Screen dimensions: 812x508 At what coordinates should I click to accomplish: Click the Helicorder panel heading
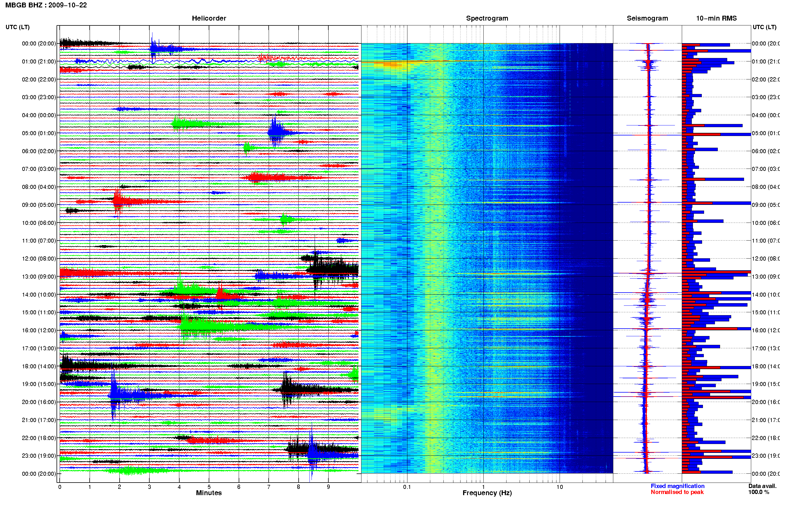pos(209,18)
